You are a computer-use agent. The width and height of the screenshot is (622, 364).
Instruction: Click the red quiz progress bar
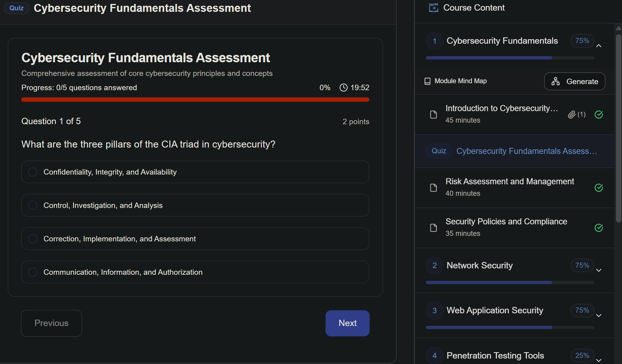point(195,100)
